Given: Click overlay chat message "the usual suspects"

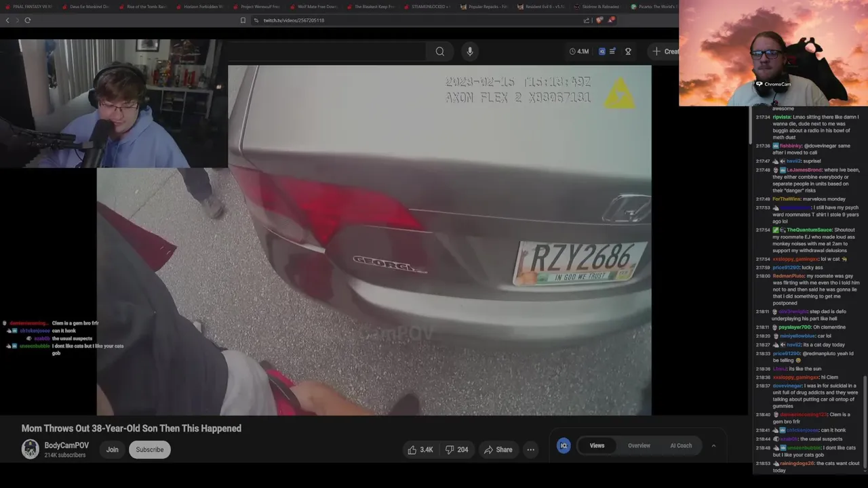Looking at the screenshot, I should 72,338.
